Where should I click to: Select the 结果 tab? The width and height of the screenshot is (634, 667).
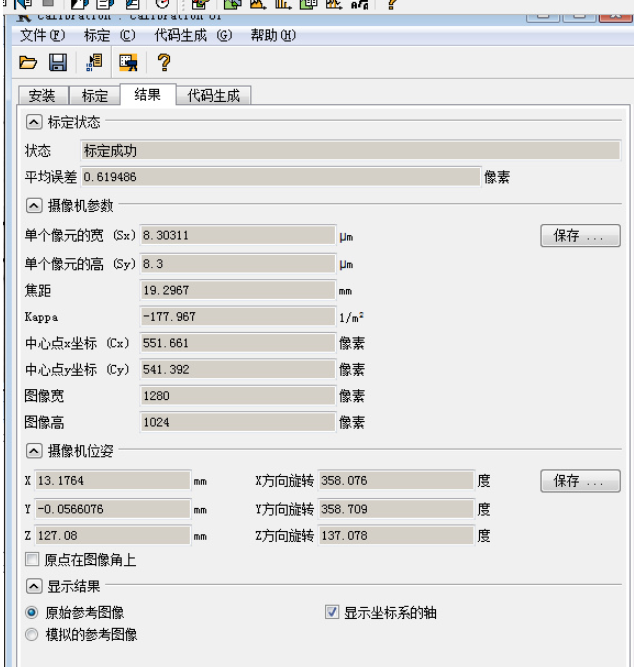point(148,94)
